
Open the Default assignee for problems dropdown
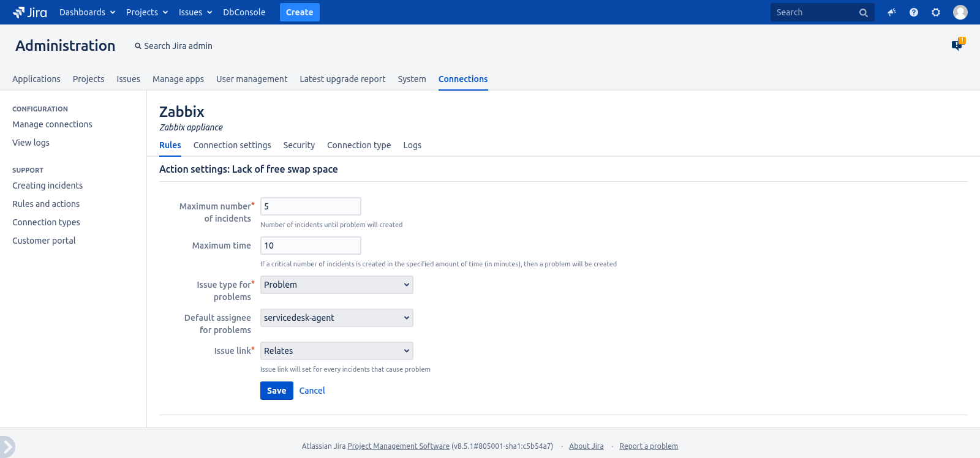point(337,318)
